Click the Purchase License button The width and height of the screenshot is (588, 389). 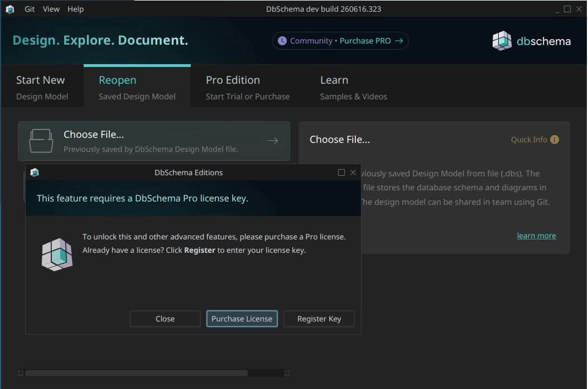(x=242, y=319)
